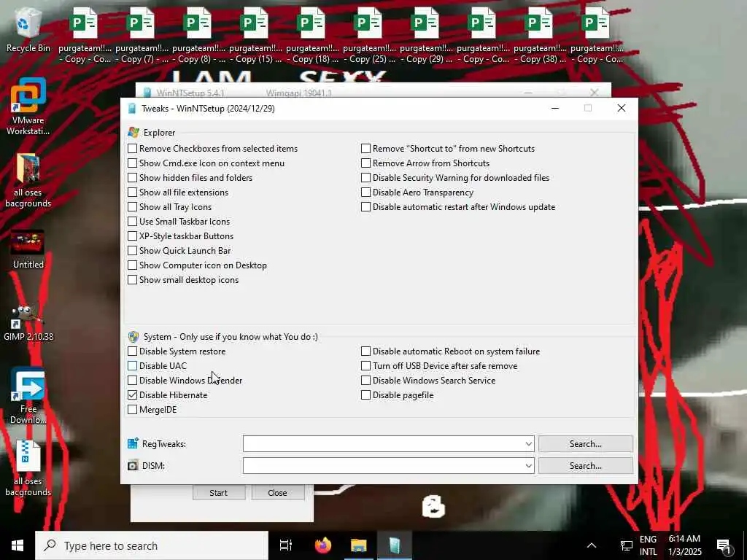This screenshot has width=747, height=560.
Task: Open the notification center icon
Action: (724, 546)
